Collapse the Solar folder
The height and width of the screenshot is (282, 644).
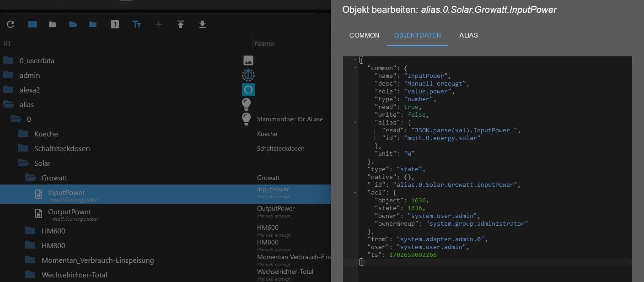coord(23,163)
